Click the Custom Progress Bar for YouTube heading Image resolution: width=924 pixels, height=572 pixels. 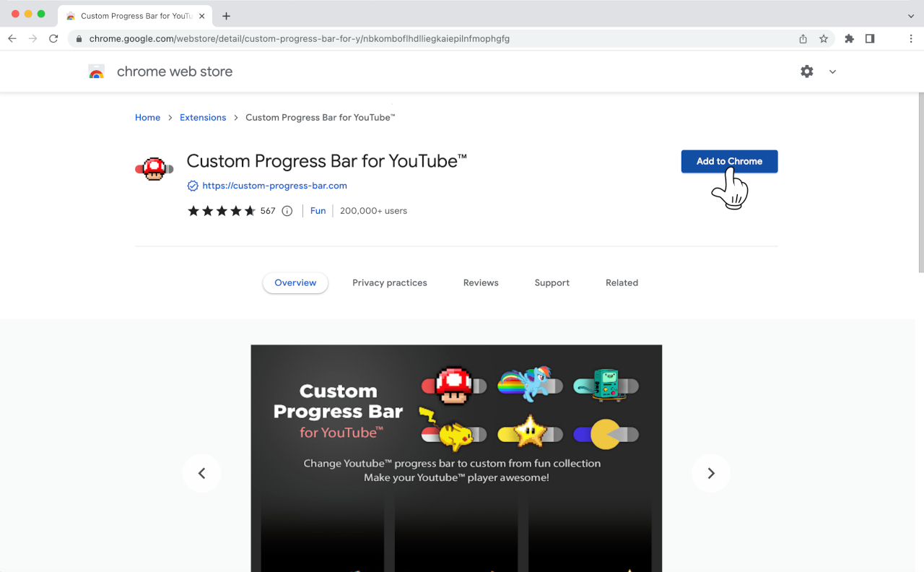coord(327,161)
